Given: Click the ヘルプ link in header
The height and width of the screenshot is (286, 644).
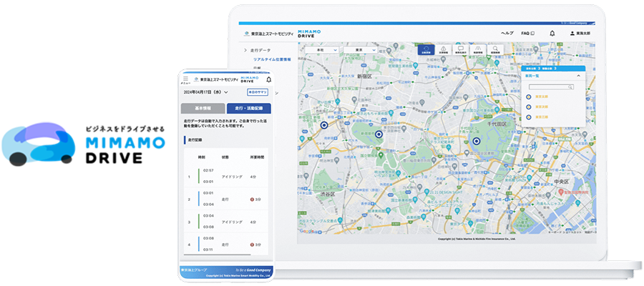Looking at the screenshot, I should [507, 33].
